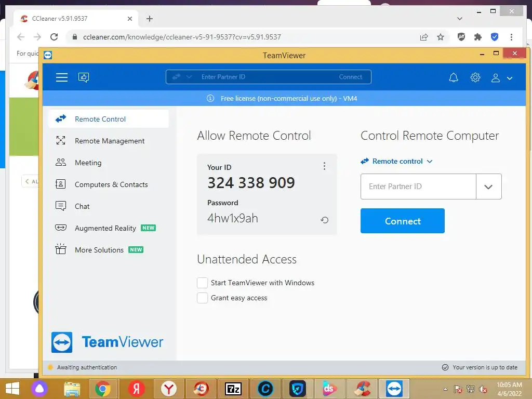Open Remote Management in the sidebar
The image size is (532, 399).
pyautogui.click(x=109, y=141)
